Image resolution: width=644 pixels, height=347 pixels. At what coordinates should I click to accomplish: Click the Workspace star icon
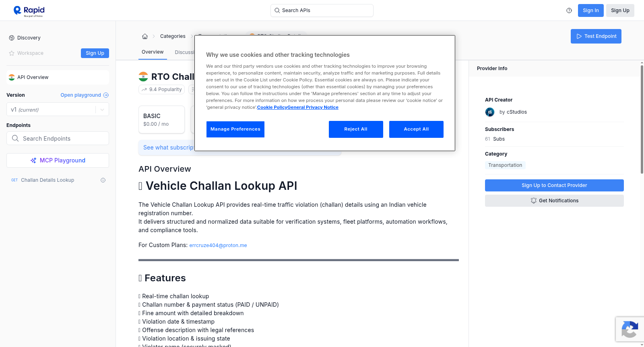point(12,53)
